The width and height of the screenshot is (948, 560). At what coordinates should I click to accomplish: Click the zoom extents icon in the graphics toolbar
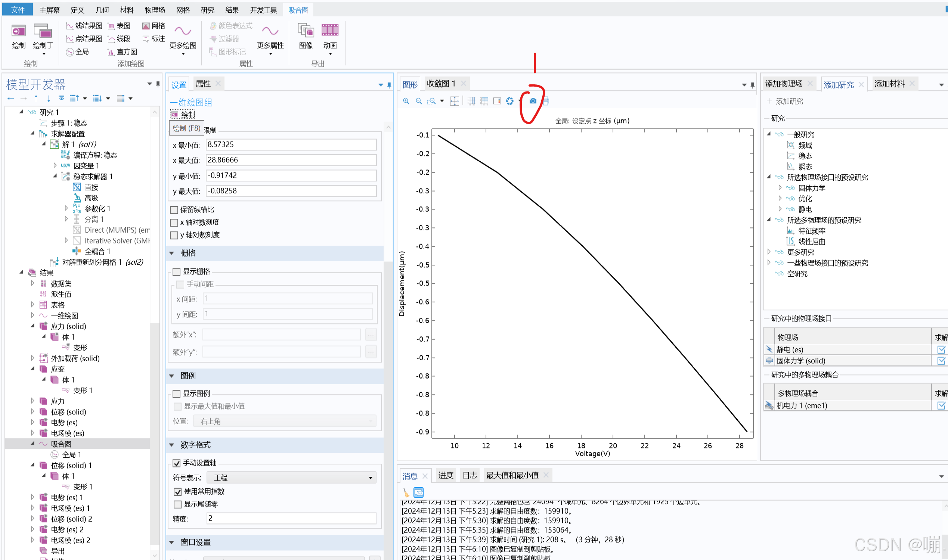[455, 101]
